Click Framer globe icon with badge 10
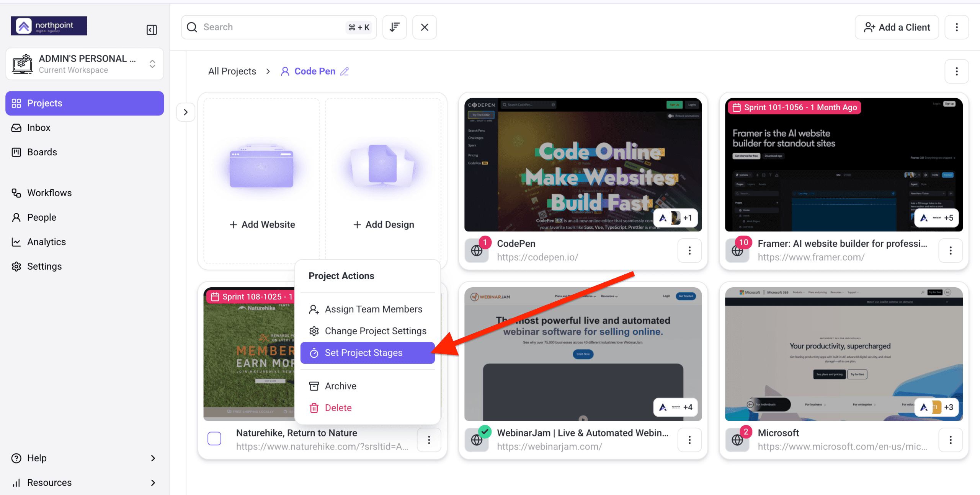 (x=737, y=251)
